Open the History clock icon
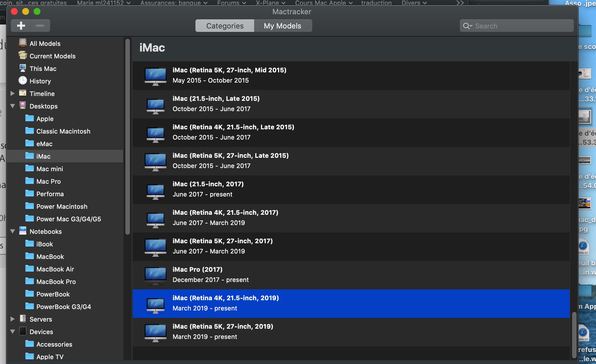Viewport: 596px width, 364px height. click(x=23, y=81)
